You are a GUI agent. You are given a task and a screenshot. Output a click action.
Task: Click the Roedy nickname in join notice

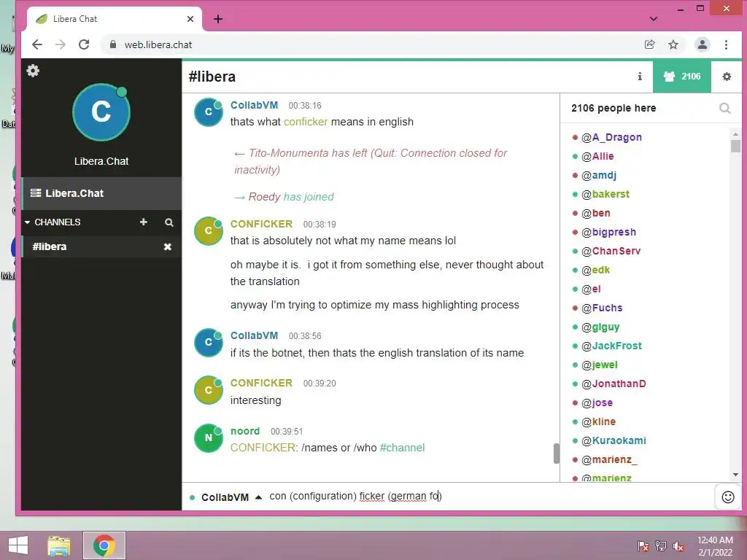(x=264, y=197)
